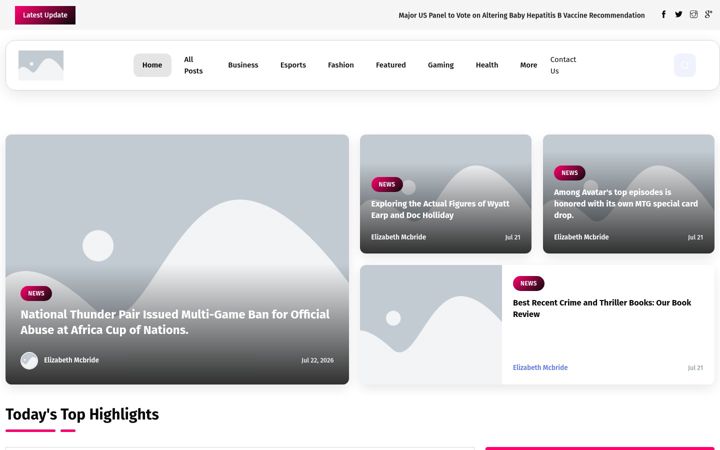Click the author name on the Avatar MTG card
This screenshot has height=450, width=720.
pyautogui.click(x=581, y=237)
